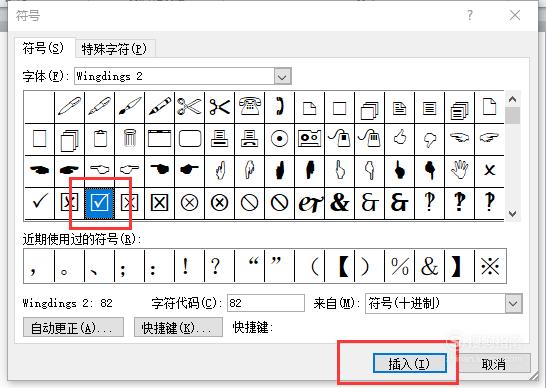Select the small x mark symbol in third row
This screenshot has height=388, width=546.
489,171
